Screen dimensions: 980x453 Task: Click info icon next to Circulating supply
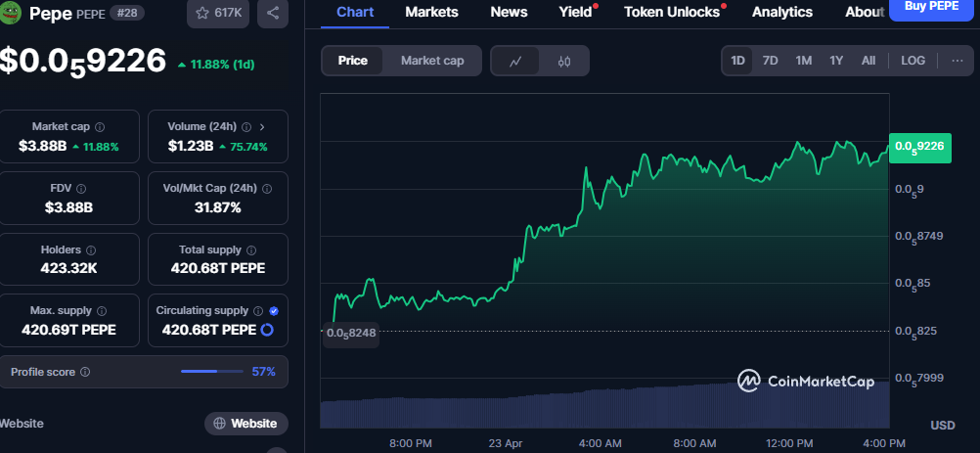(x=259, y=310)
